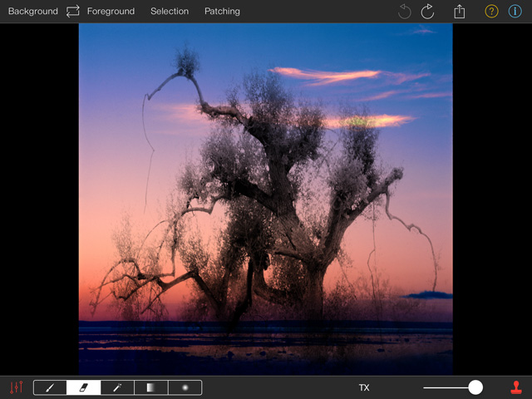Select the eraser tool
Screen dimensions: 532x399
click(x=83, y=387)
